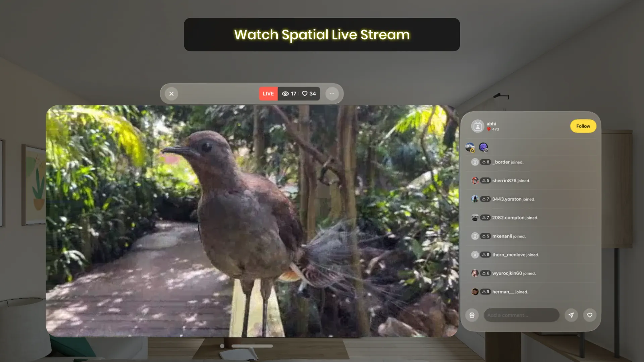
Task: Click the 3443.yorston username link
Action: click(506, 199)
